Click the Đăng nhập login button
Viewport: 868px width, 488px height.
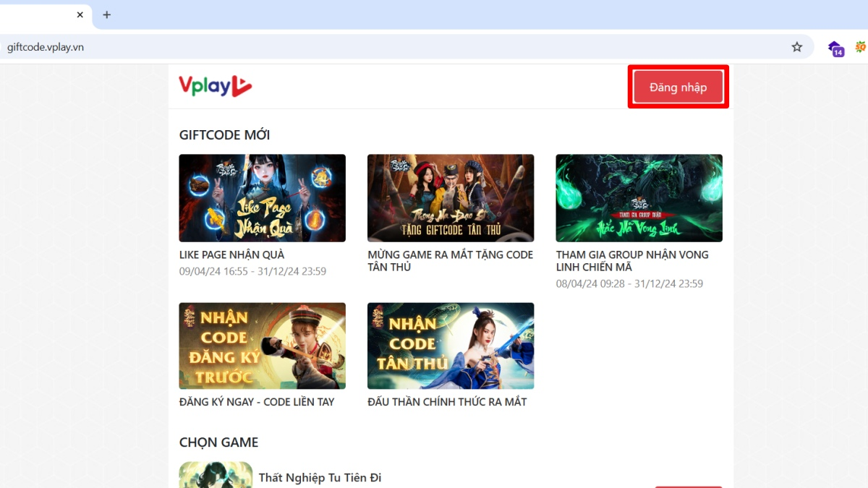point(678,87)
